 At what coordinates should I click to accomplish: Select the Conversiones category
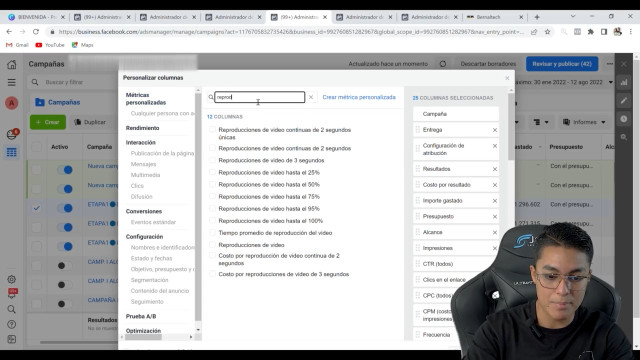[x=144, y=211]
